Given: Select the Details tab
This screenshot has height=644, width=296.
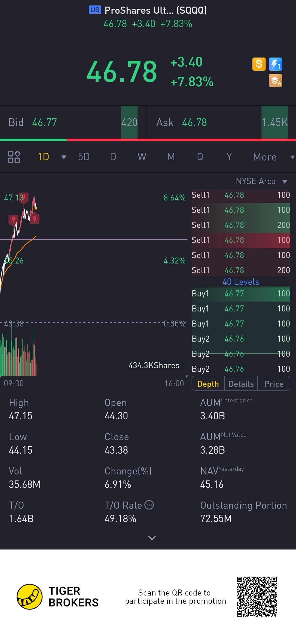Looking at the screenshot, I should 241,383.
